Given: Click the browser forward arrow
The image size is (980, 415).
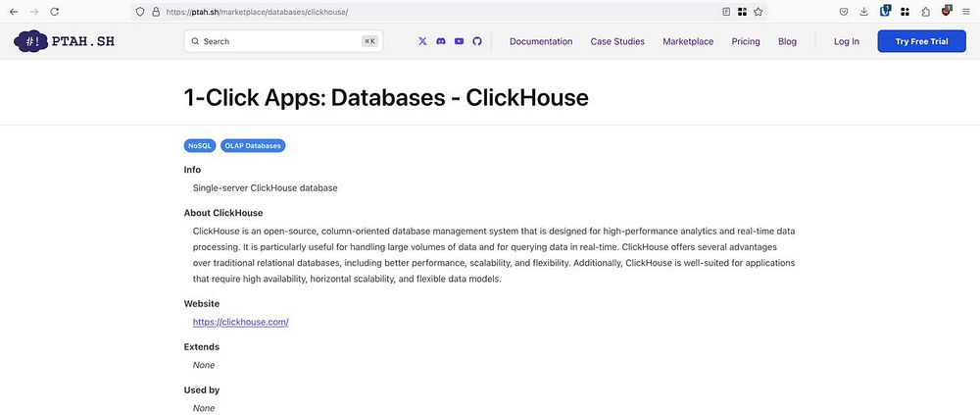Looking at the screenshot, I should (x=33, y=11).
